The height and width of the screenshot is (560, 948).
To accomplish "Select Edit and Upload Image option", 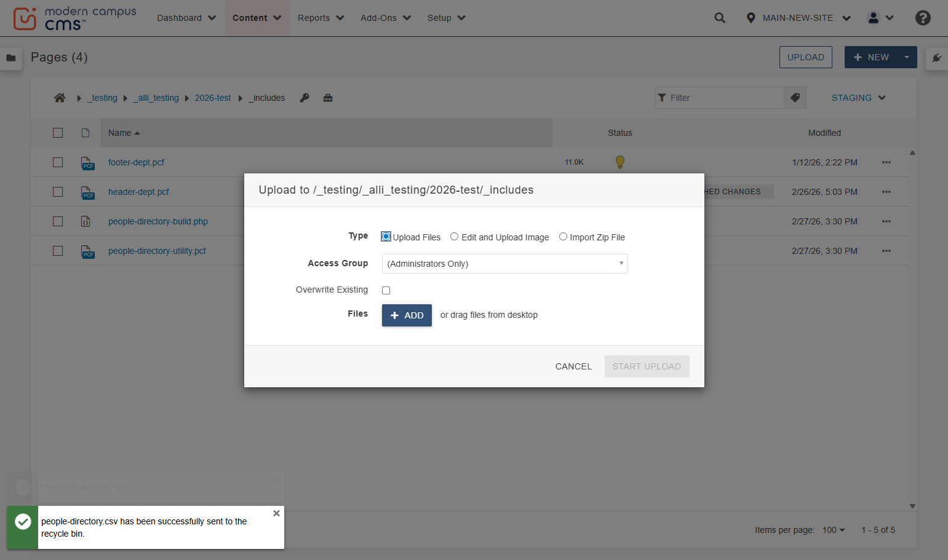I will (454, 237).
